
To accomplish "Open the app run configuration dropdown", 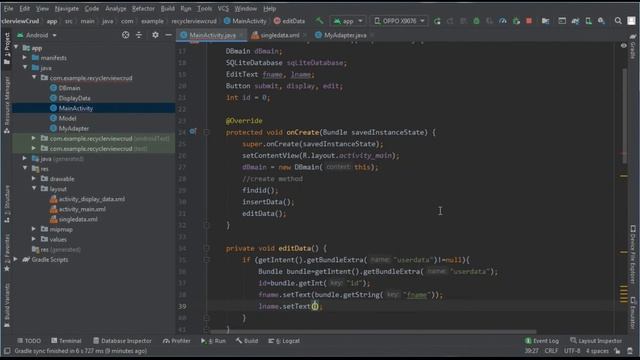I will click(x=348, y=21).
